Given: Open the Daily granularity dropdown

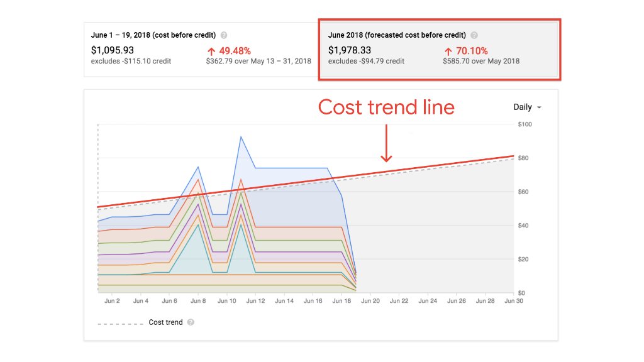Looking at the screenshot, I should click(x=528, y=107).
